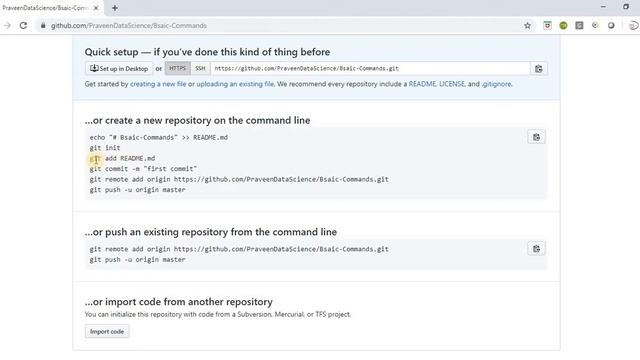Open the .gitignore link
This screenshot has width=640, height=360.
coord(496,84)
